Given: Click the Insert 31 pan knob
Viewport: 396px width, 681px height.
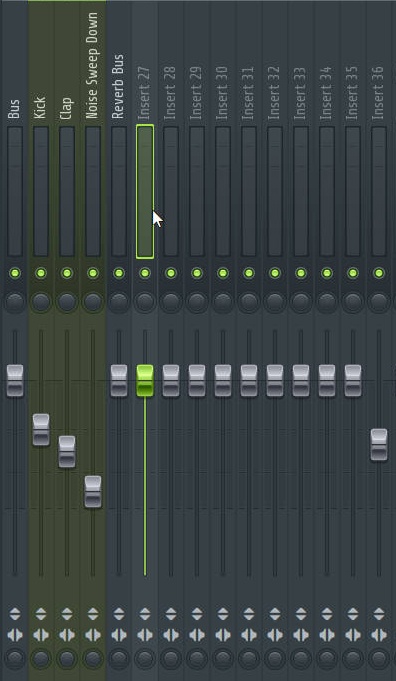Looking at the screenshot, I should [249, 302].
